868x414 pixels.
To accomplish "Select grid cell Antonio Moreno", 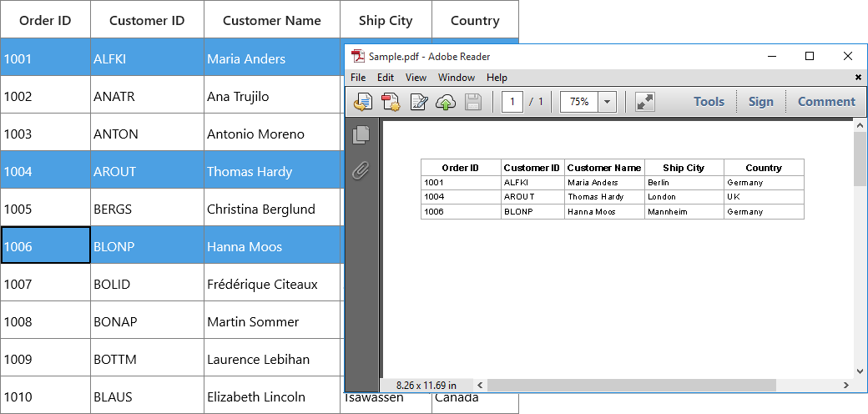I will (x=272, y=133).
